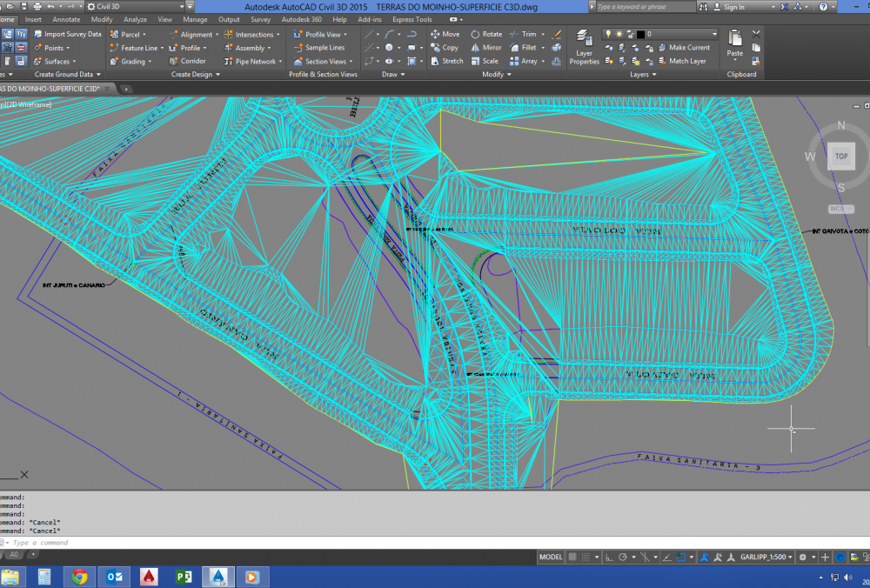Click the Cut scissors icon
This screenshot has height=588, width=870.
point(756,34)
